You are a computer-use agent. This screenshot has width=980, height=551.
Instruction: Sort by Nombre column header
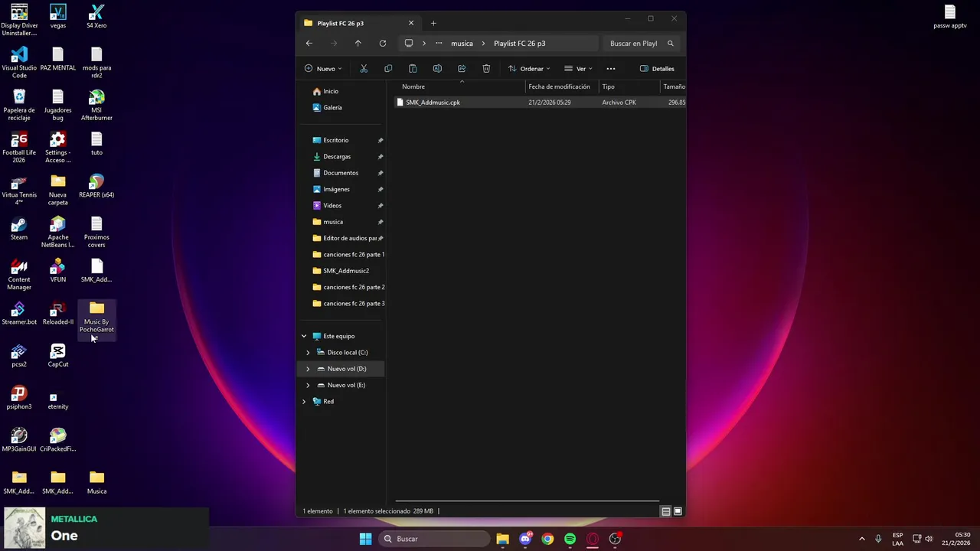(x=459, y=86)
